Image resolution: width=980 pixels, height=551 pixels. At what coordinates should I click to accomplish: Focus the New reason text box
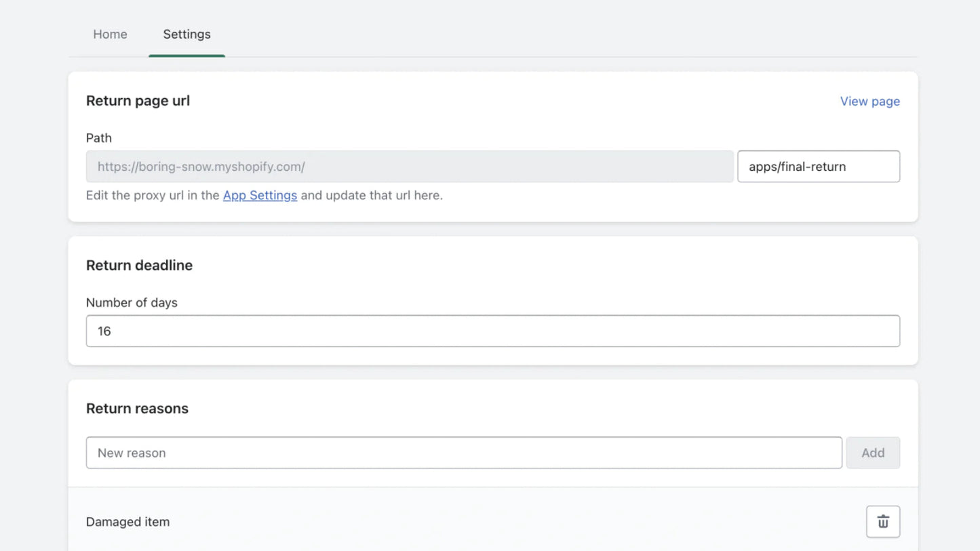pyautogui.click(x=464, y=453)
